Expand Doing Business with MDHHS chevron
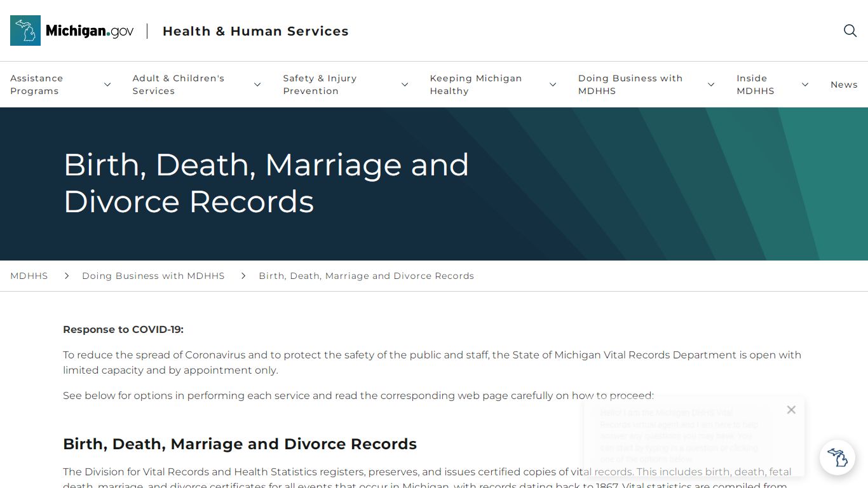The width and height of the screenshot is (868, 488). [711, 85]
